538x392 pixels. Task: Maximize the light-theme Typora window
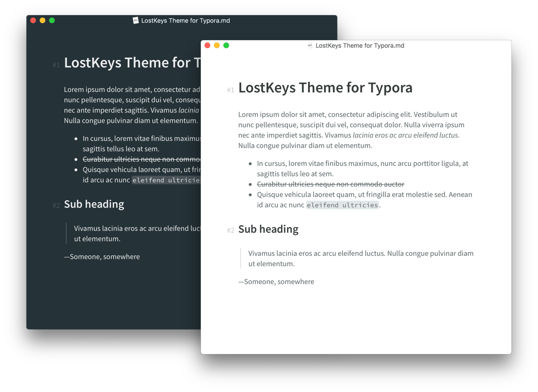tap(226, 45)
